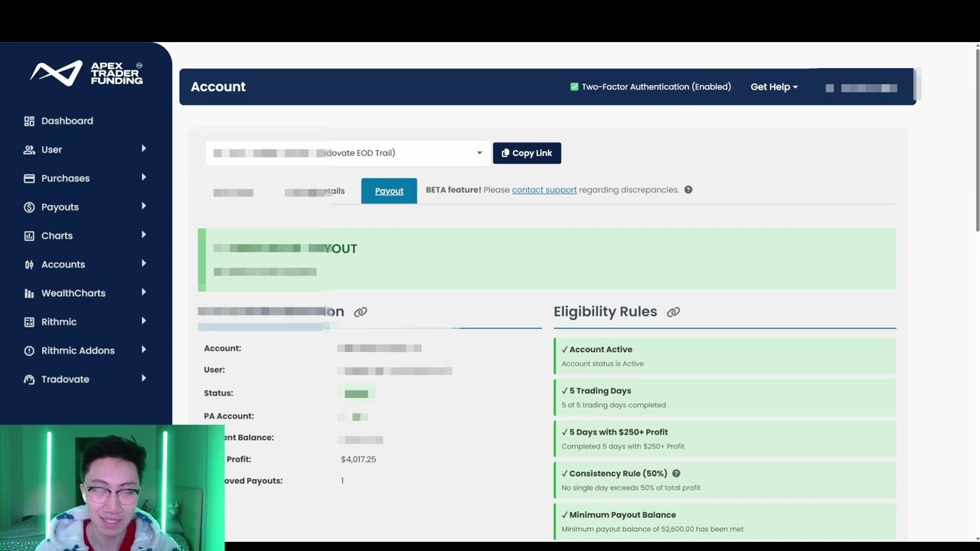The image size is (980, 551).
Task: Open the Dashboard menu item
Action: [67, 121]
